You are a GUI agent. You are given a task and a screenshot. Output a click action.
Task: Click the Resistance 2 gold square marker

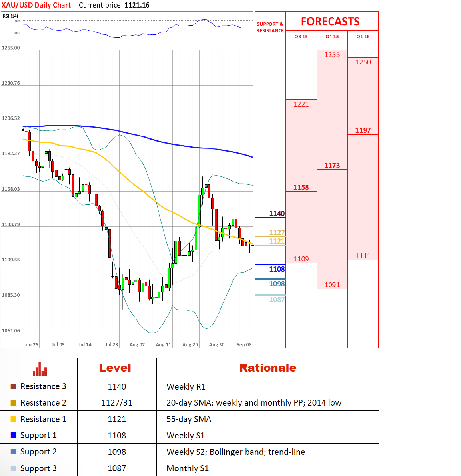point(14,403)
